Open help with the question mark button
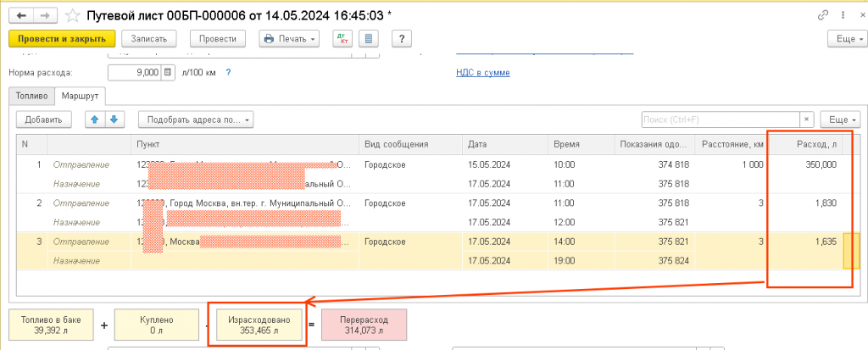The width and height of the screenshot is (868, 350). coord(401,39)
